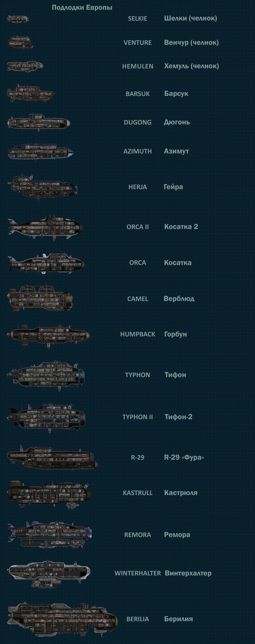Image resolution: width=255 pixels, height=644 pixels.
Task: Click the R-29 «Фура» Russian label
Action: coord(184,457)
